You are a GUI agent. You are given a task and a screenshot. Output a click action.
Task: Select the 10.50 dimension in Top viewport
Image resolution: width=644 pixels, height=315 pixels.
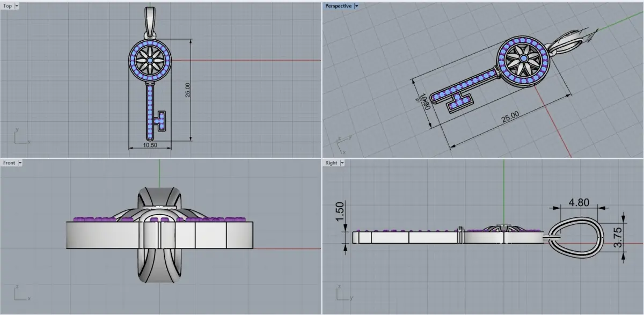[150, 145]
